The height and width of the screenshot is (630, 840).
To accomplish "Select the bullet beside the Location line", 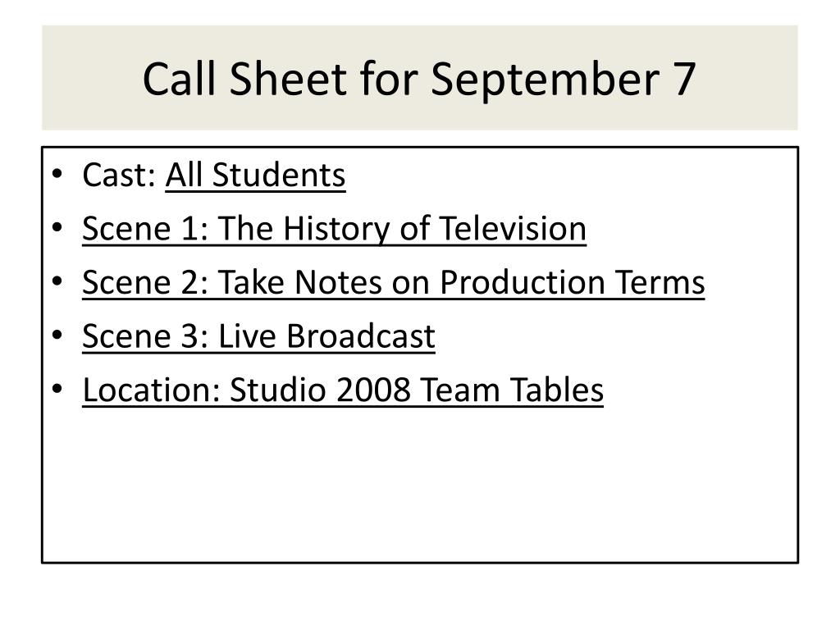I will coord(57,389).
